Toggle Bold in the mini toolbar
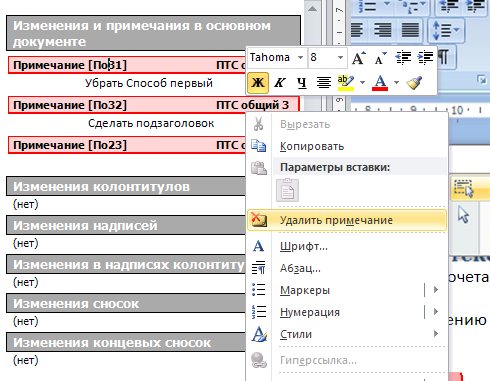 click(x=258, y=82)
